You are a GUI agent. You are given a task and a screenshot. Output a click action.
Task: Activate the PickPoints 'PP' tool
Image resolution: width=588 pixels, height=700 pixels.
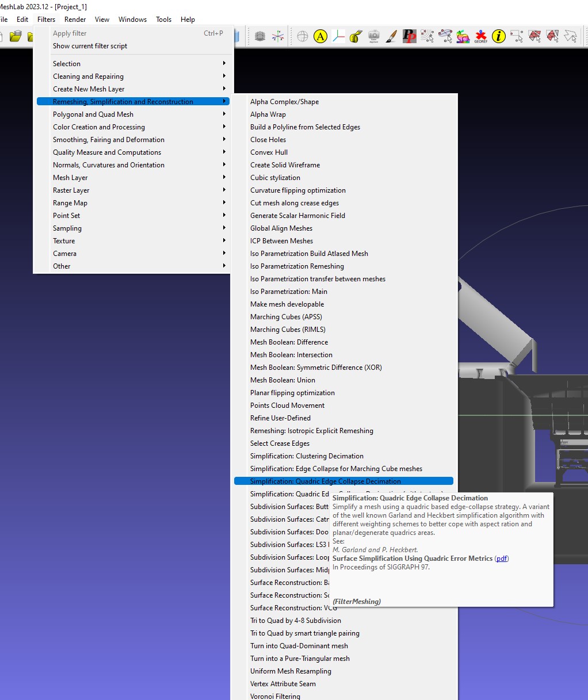pyautogui.click(x=409, y=37)
